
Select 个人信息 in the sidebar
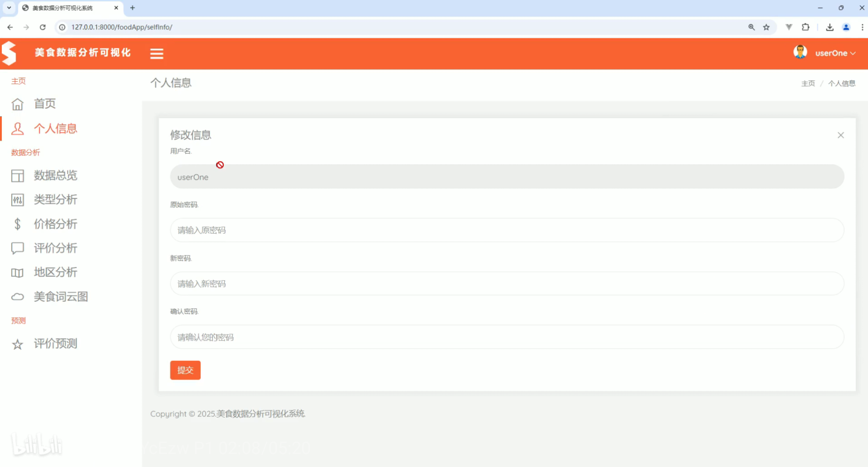click(55, 128)
